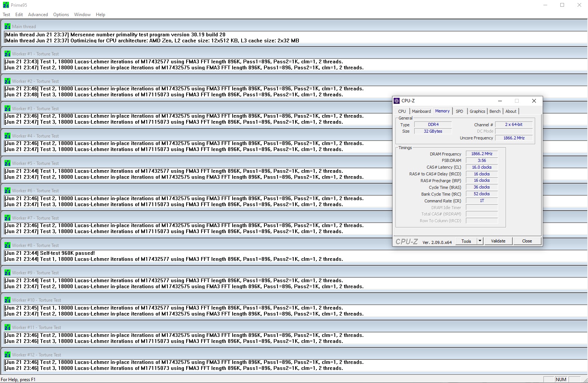The width and height of the screenshot is (588, 383).
Task: Click the Worker #2 Torture Test icon
Action: tap(7, 81)
